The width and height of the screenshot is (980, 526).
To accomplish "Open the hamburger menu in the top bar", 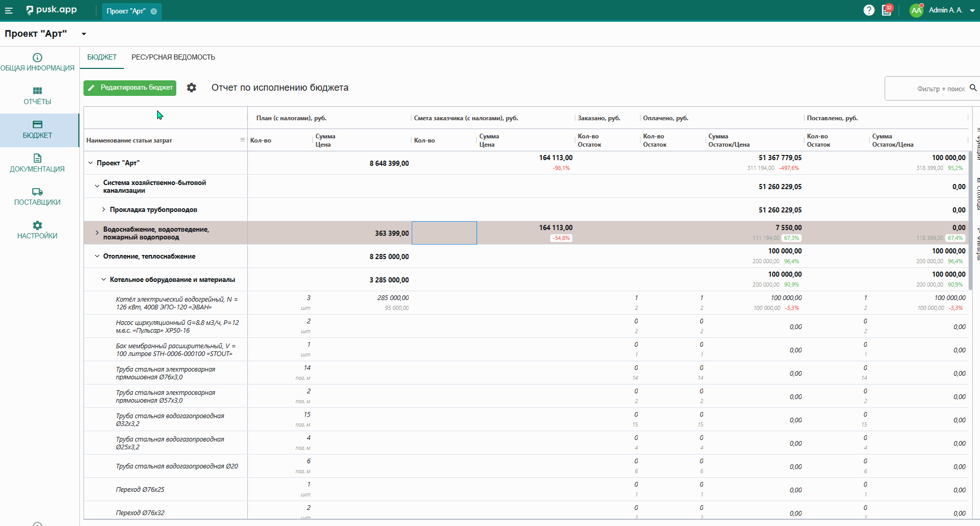I will point(9,10).
